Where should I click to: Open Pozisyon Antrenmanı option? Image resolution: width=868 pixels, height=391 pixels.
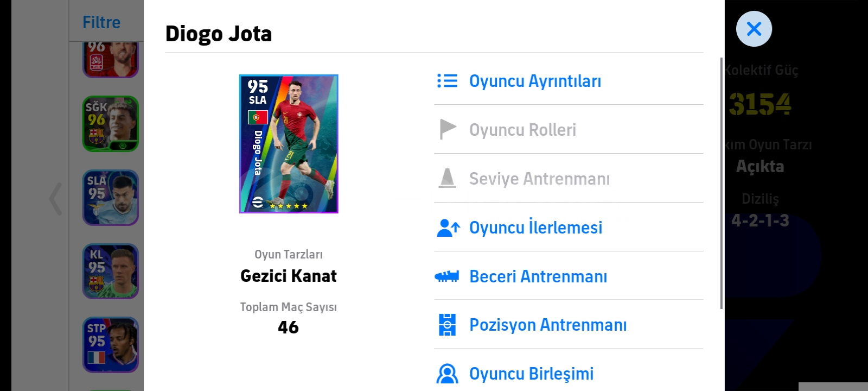pos(548,325)
